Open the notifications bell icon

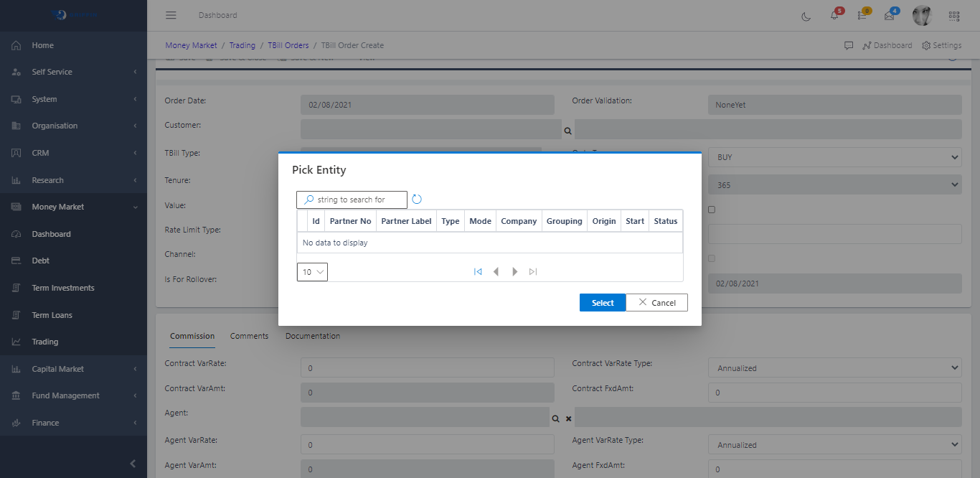click(834, 16)
